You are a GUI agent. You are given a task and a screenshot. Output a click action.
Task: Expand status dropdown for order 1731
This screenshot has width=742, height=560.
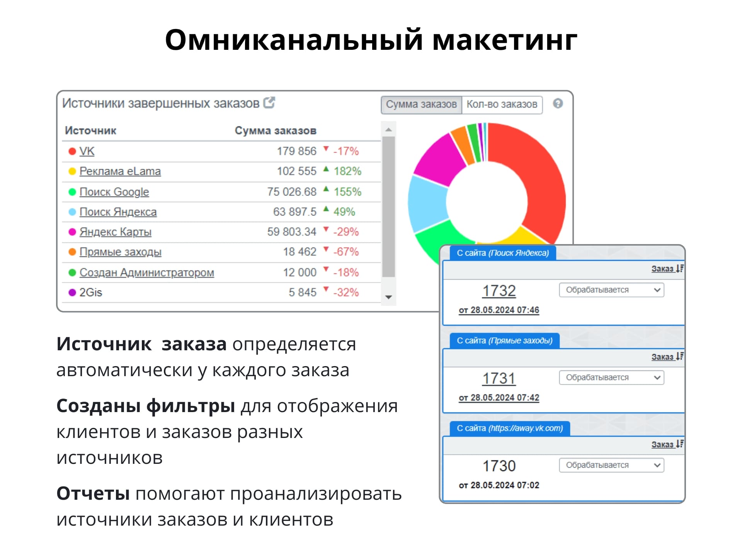pyautogui.click(x=611, y=378)
